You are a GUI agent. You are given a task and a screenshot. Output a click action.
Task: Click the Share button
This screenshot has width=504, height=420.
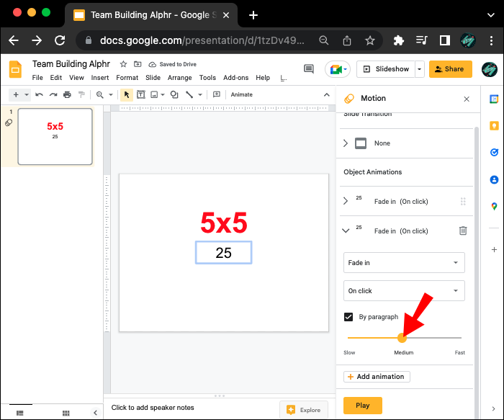pos(450,69)
